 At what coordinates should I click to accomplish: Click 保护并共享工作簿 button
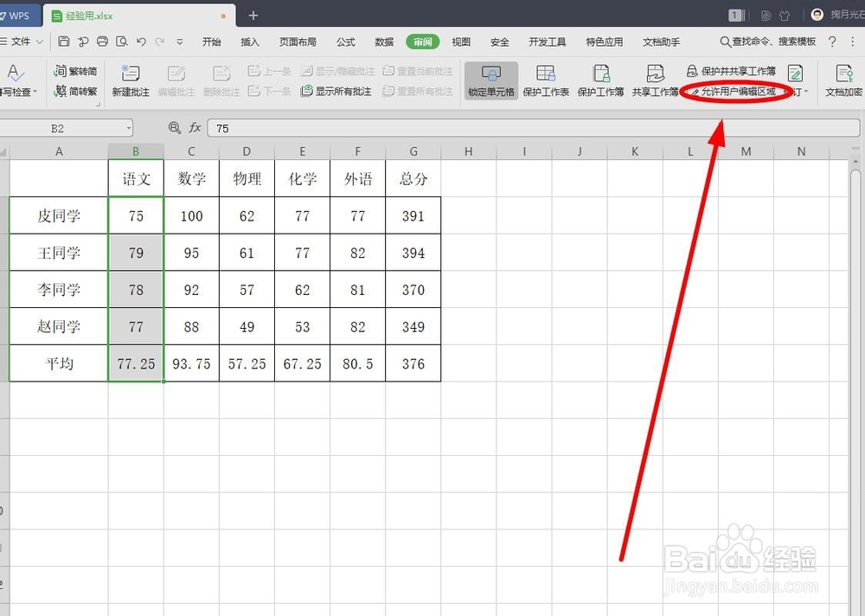click(x=731, y=71)
